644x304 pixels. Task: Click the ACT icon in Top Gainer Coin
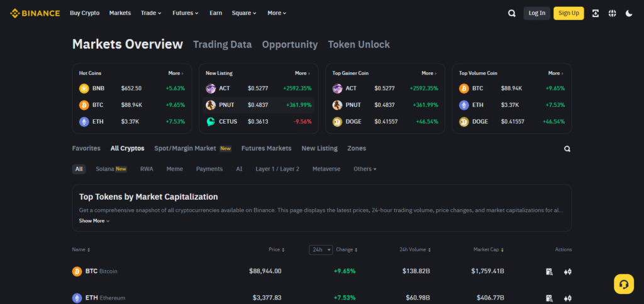pyautogui.click(x=337, y=88)
